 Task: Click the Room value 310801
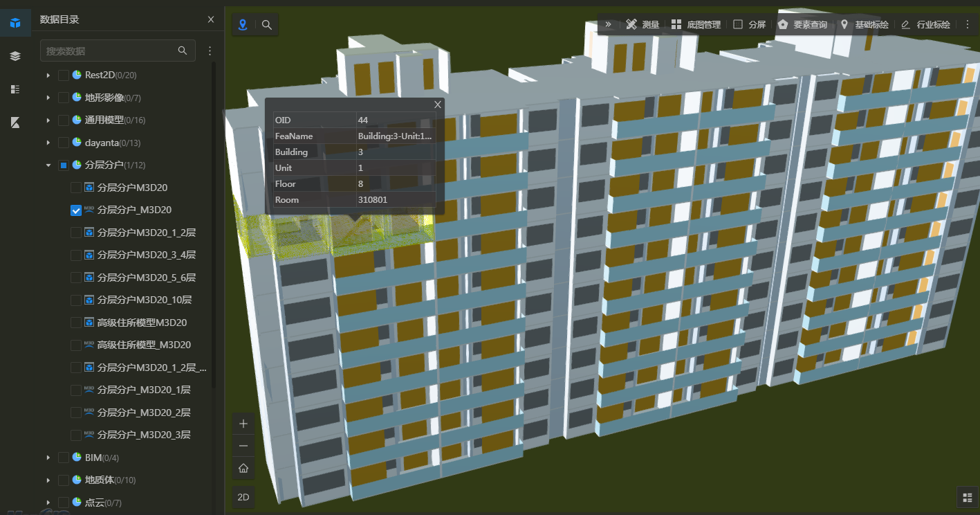tap(373, 199)
